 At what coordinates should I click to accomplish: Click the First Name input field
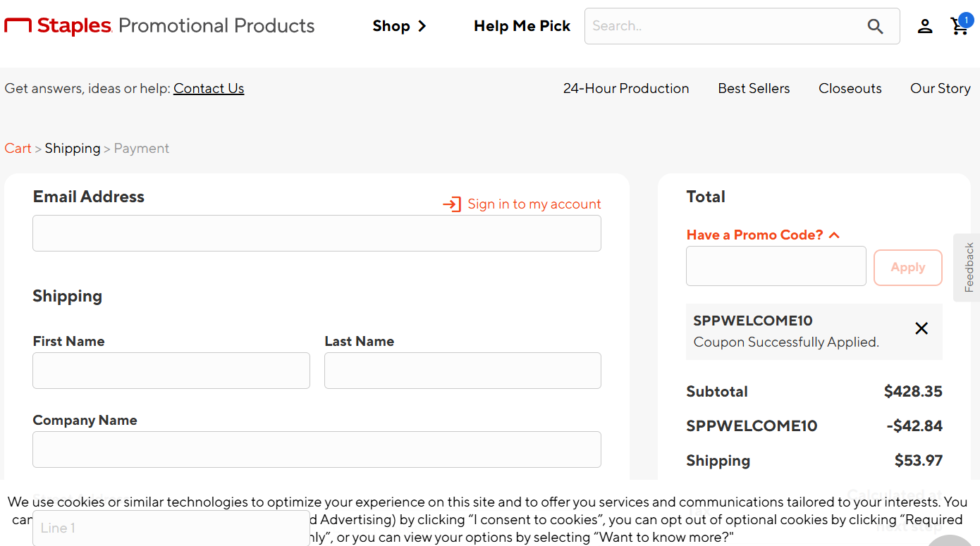pos(171,371)
